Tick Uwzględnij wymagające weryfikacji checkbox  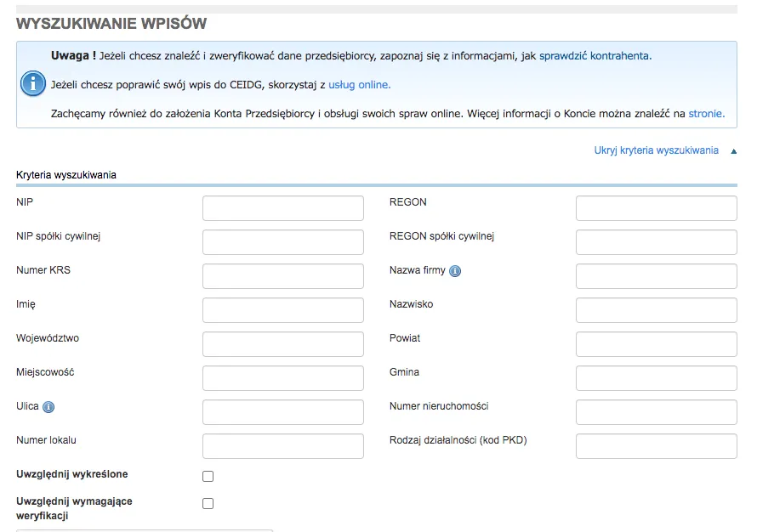pyautogui.click(x=208, y=503)
